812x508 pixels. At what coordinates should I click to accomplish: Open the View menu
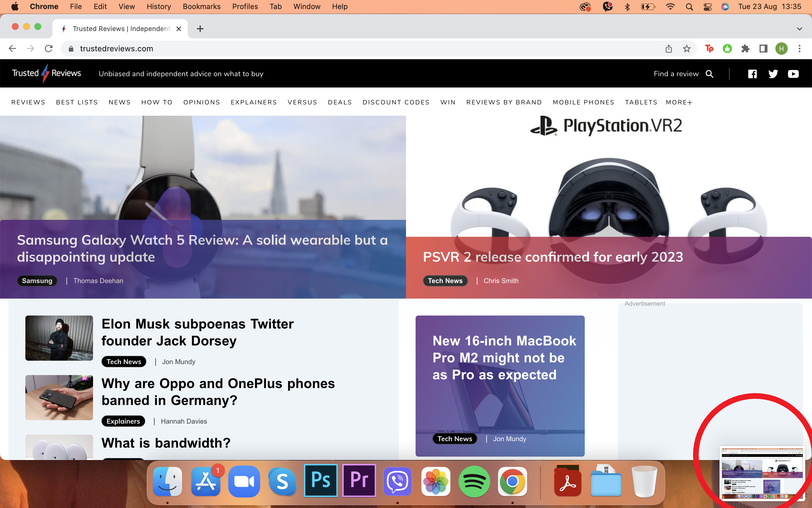127,7
